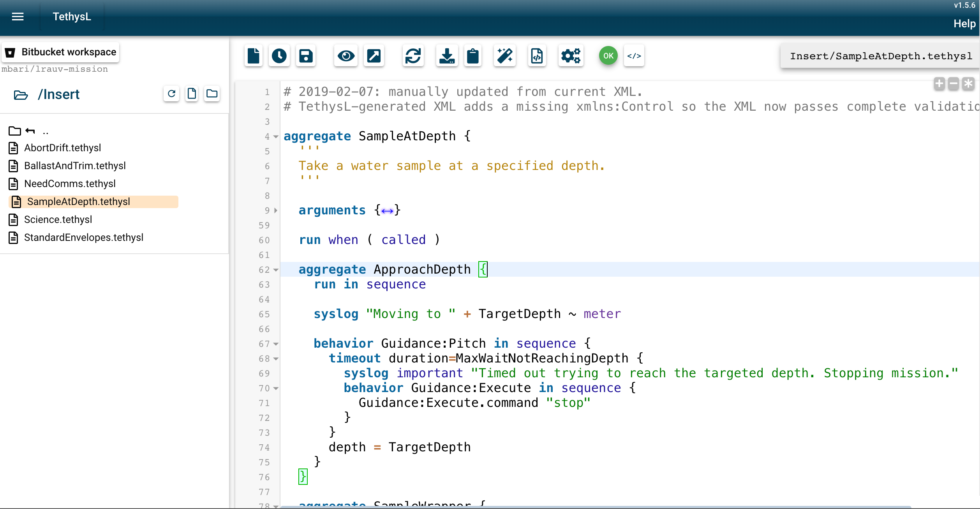Click the history clock toolbar icon
The image size is (980, 509).
click(x=279, y=56)
